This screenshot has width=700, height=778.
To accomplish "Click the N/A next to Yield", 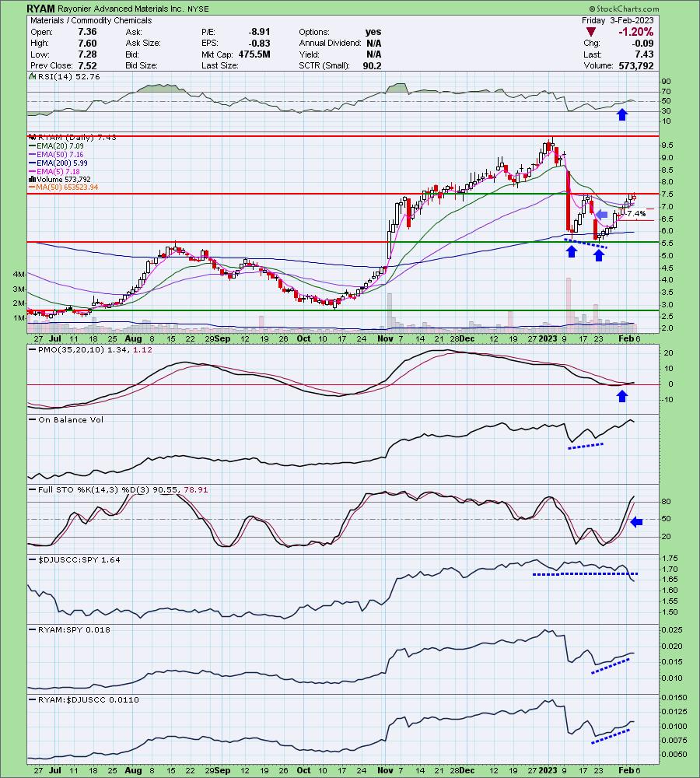I will [374, 54].
